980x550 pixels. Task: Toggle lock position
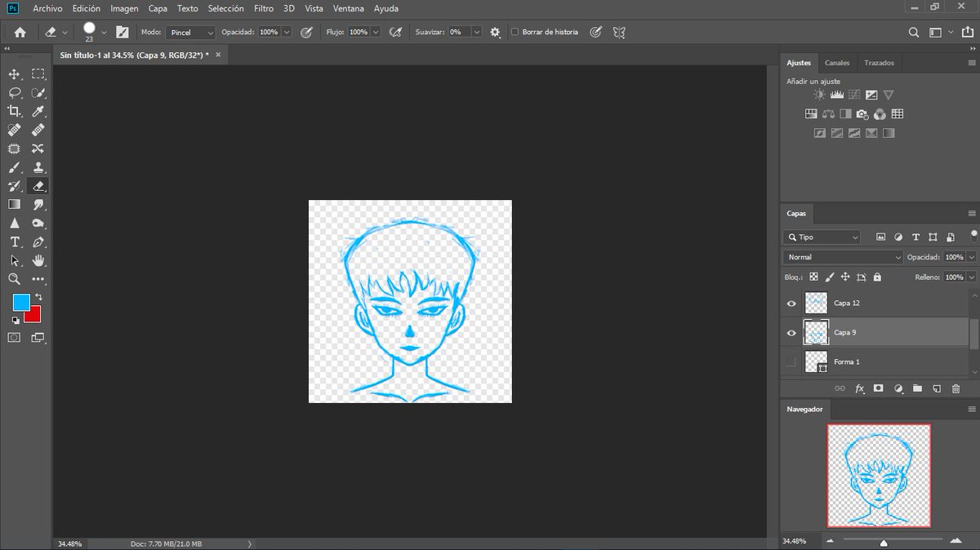click(x=845, y=277)
